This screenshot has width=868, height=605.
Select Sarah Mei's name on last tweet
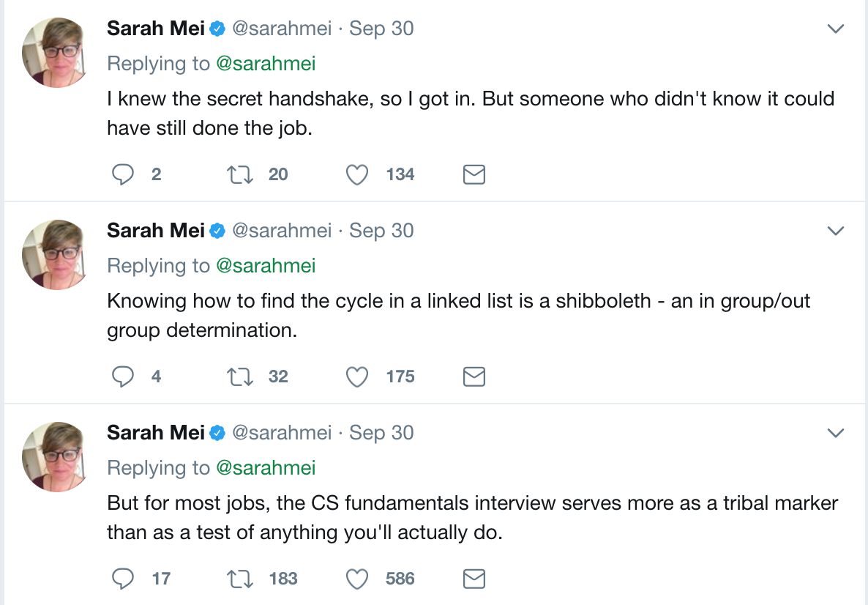point(156,432)
